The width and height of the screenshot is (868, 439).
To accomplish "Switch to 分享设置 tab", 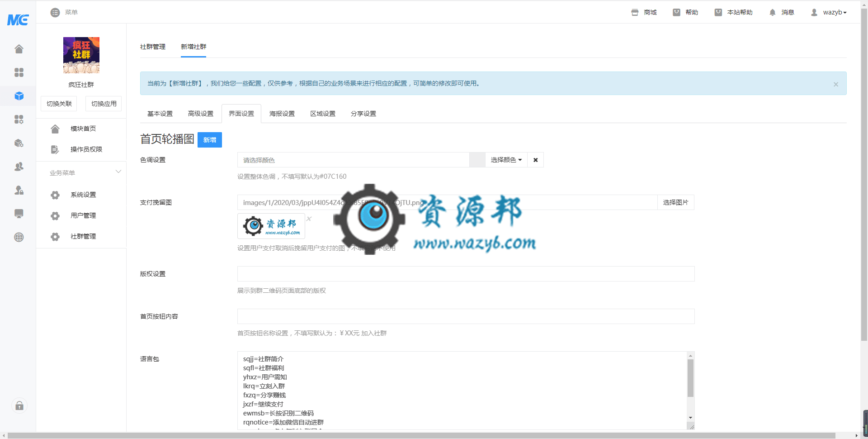I will click(x=363, y=114).
